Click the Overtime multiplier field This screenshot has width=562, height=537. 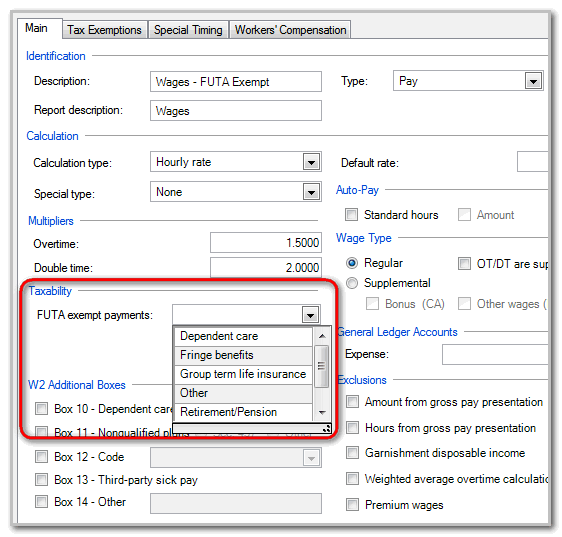[266, 243]
